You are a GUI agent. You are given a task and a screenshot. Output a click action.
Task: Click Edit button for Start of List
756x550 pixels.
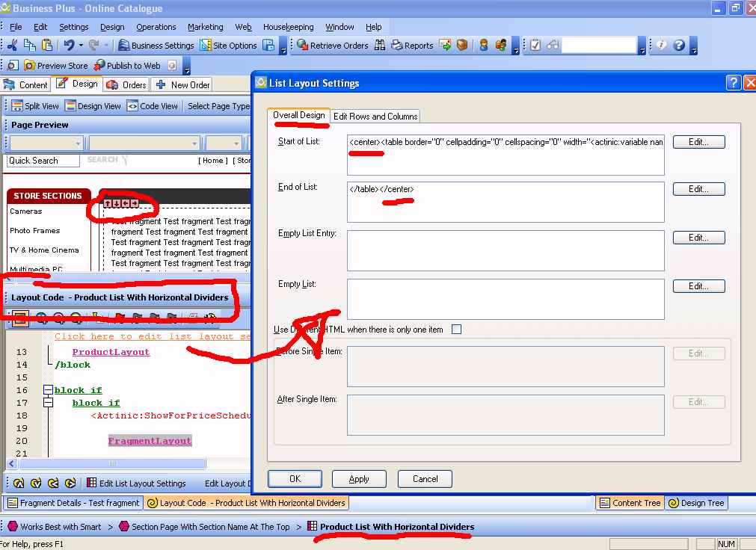(x=698, y=142)
